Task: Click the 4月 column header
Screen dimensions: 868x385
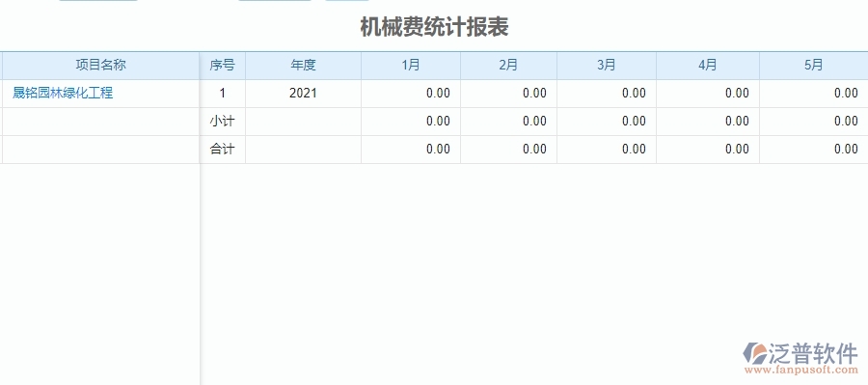Action: (x=708, y=66)
